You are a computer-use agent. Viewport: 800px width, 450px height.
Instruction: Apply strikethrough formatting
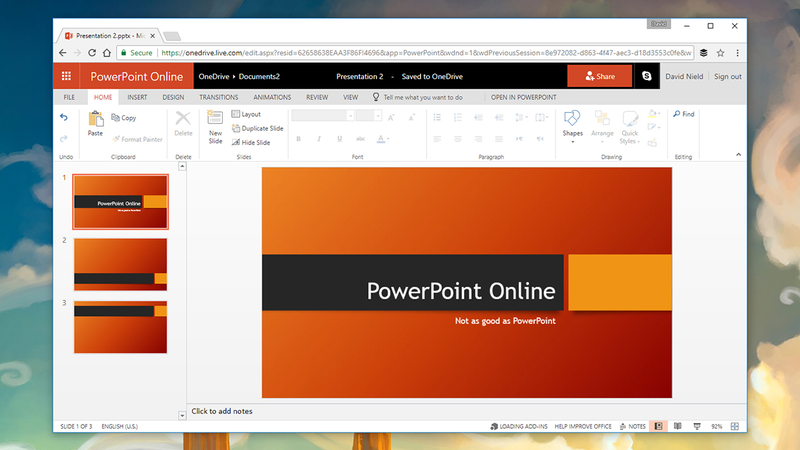tap(360, 139)
